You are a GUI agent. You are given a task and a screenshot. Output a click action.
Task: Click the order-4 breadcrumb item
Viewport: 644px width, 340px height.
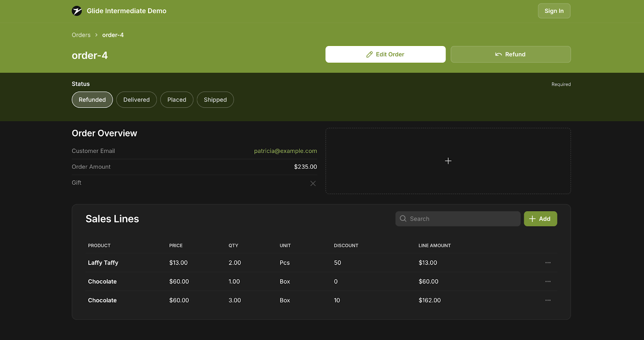point(113,35)
